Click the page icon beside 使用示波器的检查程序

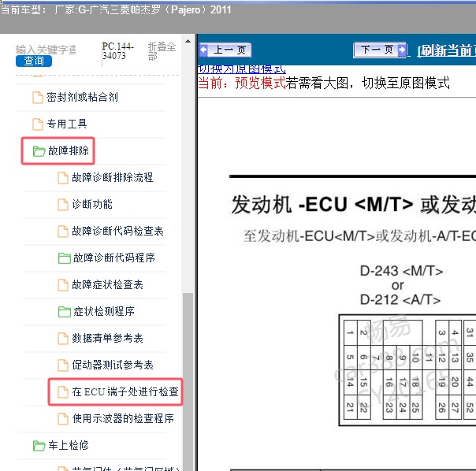(x=63, y=419)
